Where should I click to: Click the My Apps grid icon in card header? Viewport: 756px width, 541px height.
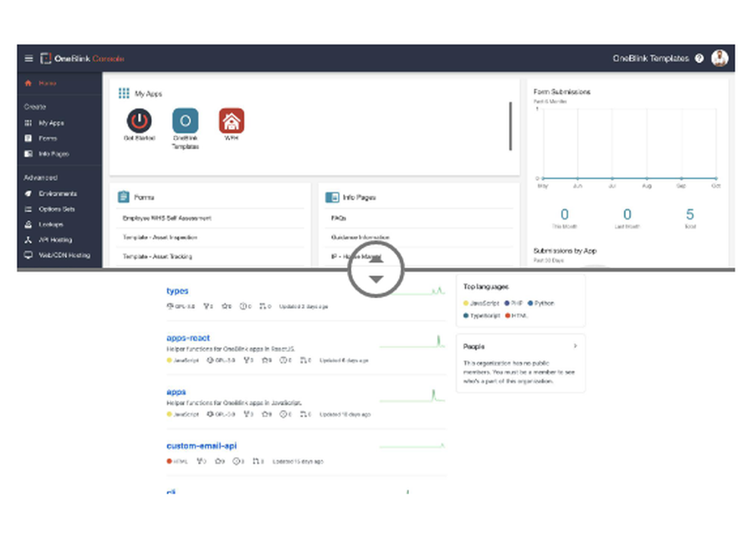tap(124, 93)
